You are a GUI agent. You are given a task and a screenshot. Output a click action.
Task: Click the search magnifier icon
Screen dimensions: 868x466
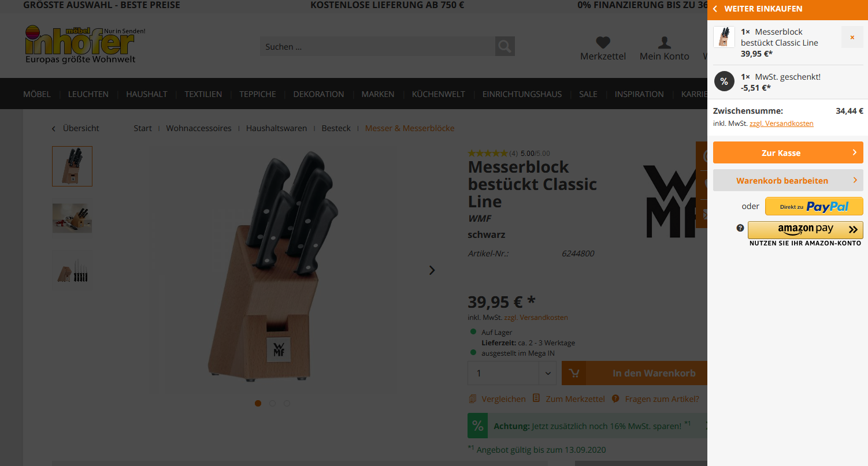coord(505,46)
